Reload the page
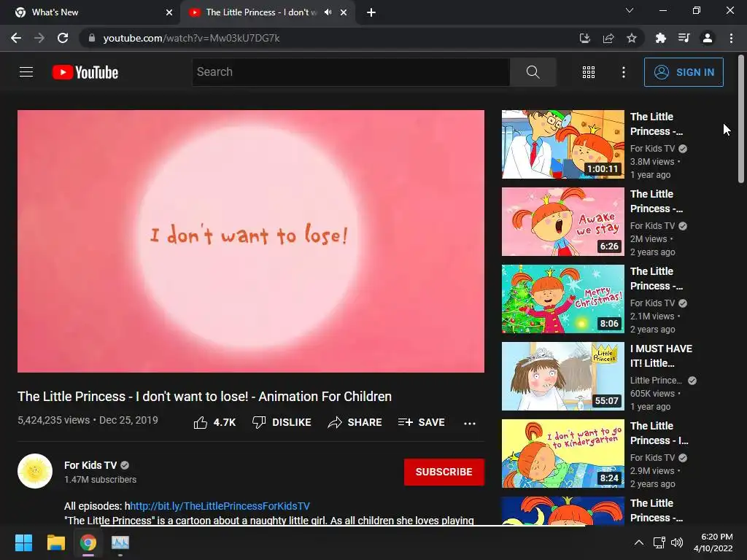This screenshot has height=560, width=747. click(63, 38)
